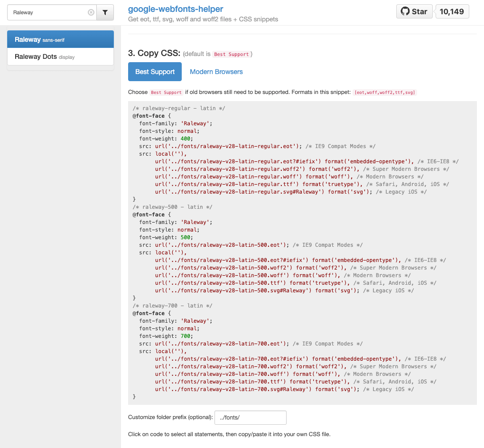Click the raleway-regular comment in code

click(x=179, y=108)
